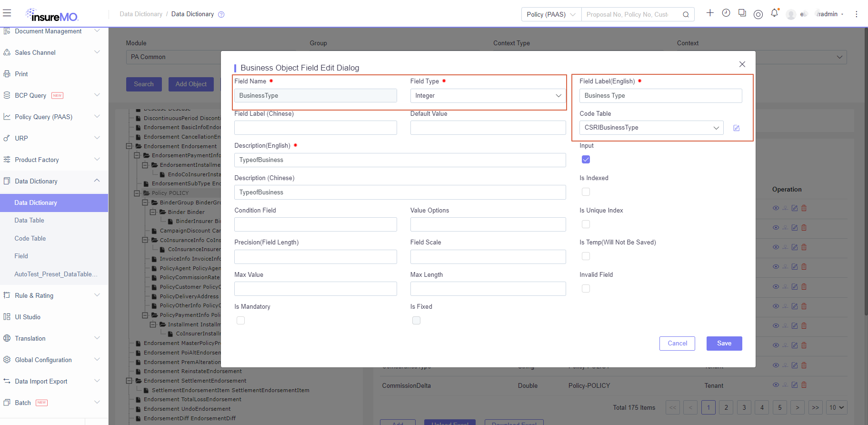Open Document Management sidebar menu
The width and height of the screenshot is (868, 425).
54,31
